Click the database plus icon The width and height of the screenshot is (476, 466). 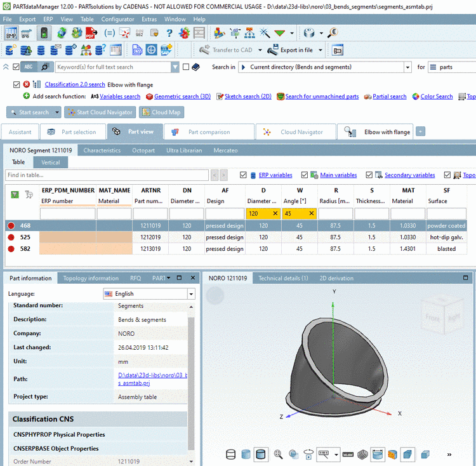click(70, 50)
